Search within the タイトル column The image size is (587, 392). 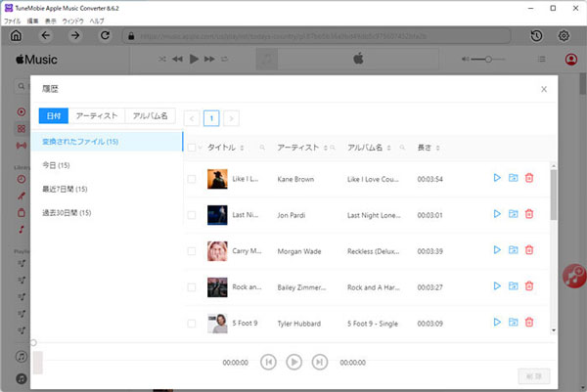coord(262,148)
